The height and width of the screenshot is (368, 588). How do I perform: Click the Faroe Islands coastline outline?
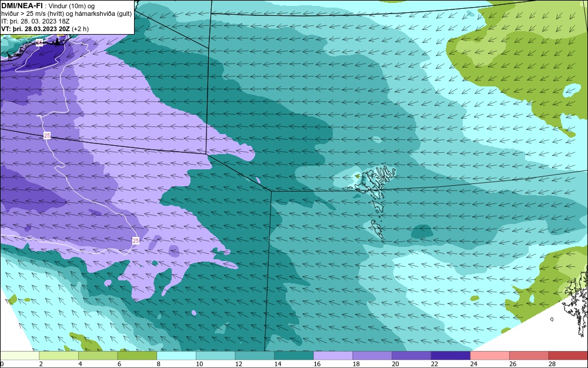click(372, 202)
